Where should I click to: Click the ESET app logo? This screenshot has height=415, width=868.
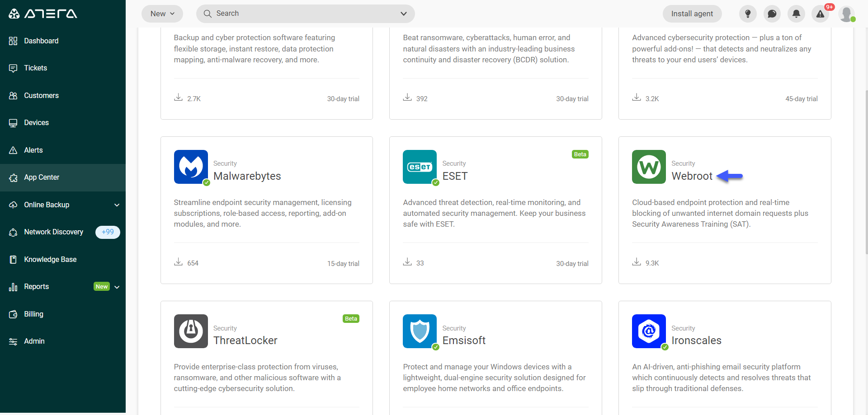click(420, 167)
